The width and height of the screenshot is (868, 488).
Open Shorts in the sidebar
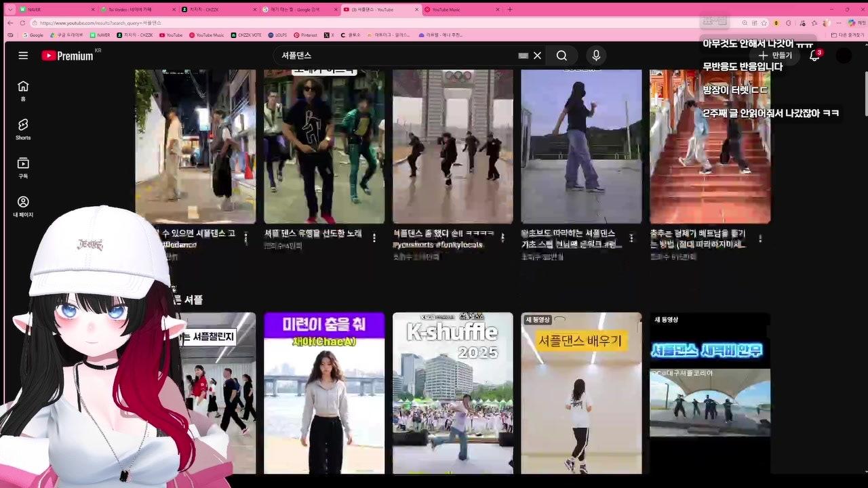[x=23, y=129]
